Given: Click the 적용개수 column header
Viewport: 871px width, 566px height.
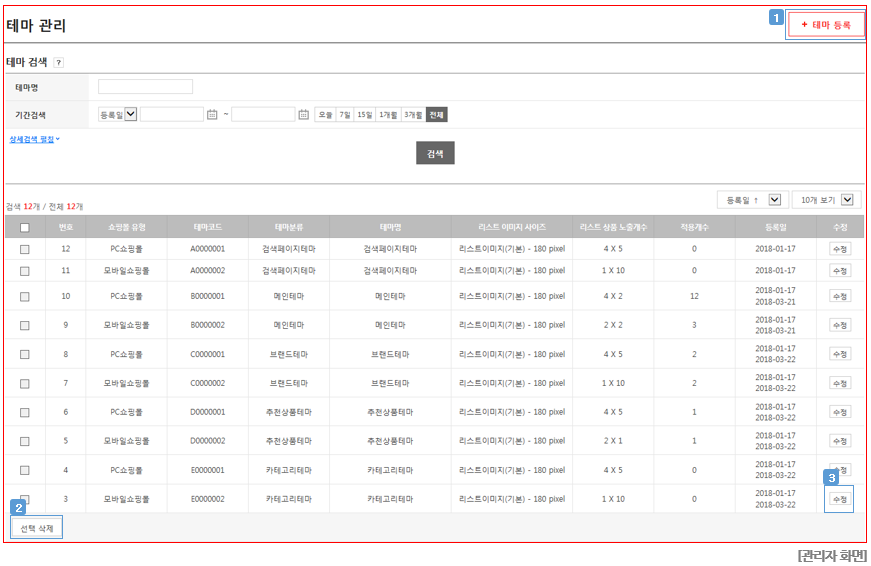Looking at the screenshot, I should (694, 227).
